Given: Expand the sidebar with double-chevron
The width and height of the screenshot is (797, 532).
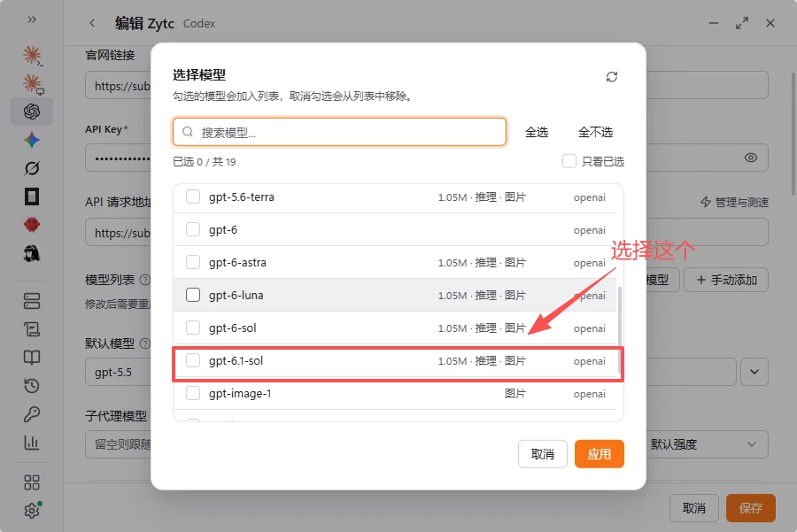Looking at the screenshot, I should click(x=32, y=19).
